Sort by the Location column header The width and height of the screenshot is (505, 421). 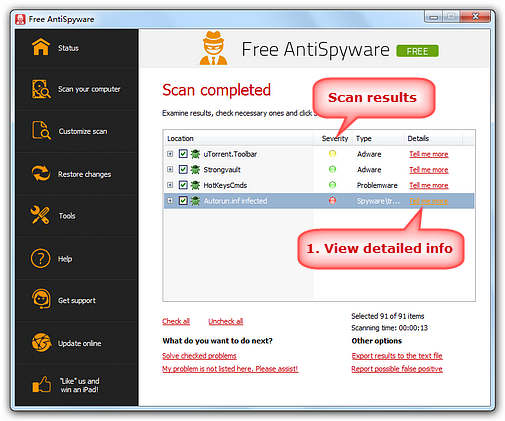(238, 138)
